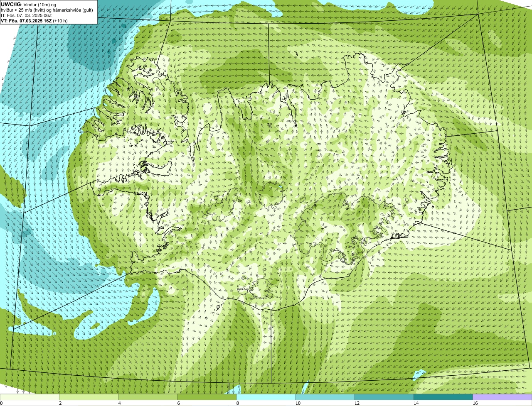Viewport: 532px width, 406px height.
Task: Click the text 'hviður > 25 m/s (hvítt) og hámarkshviða (gult)'
Action: click(47, 10)
